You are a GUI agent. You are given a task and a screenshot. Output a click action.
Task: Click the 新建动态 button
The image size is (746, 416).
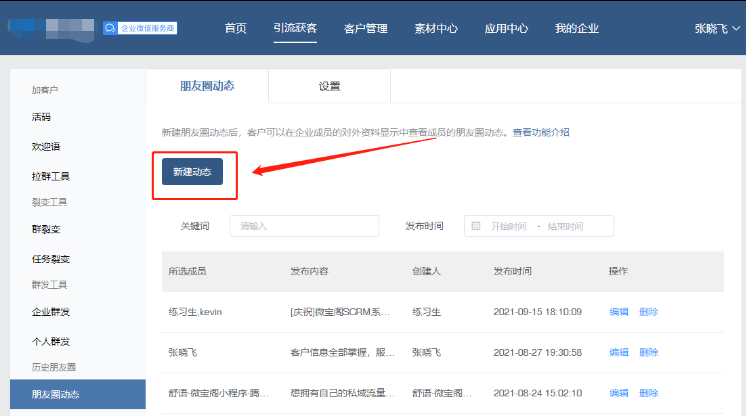[192, 172]
